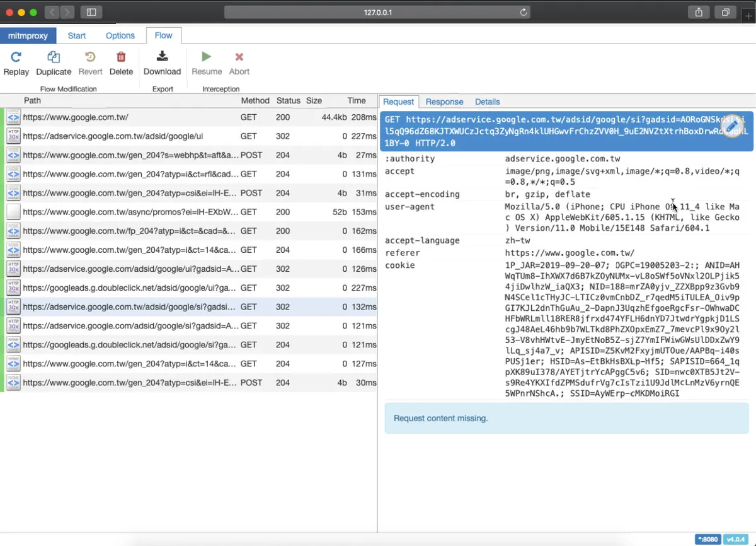Replay the selected flow

point(16,62)
